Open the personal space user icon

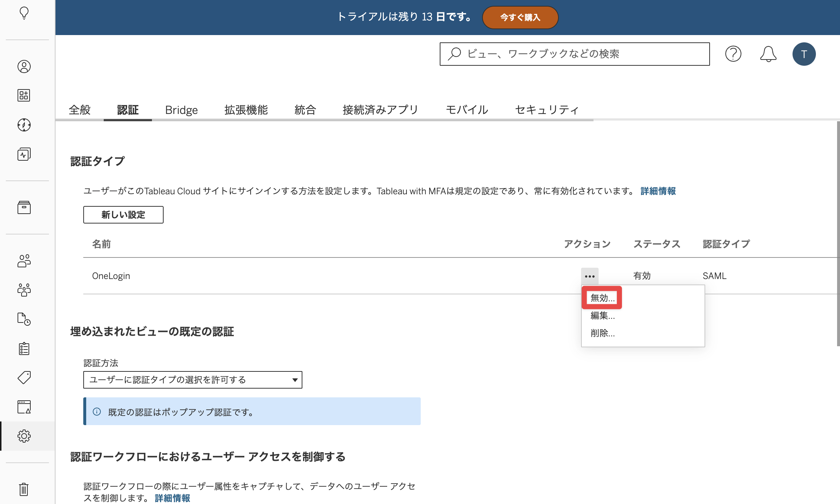tap(24, 66)
